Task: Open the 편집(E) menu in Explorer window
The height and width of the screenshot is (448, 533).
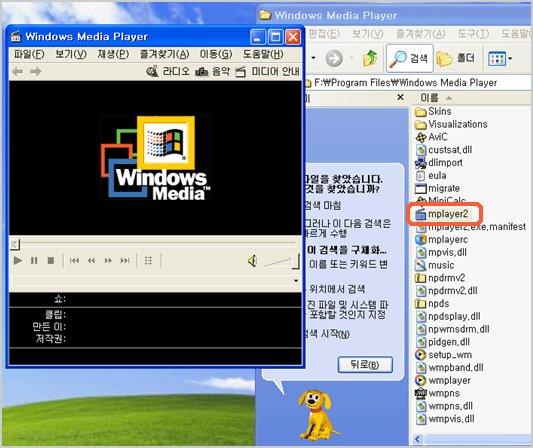Action: pyautogui.click(x=324, y=34)
